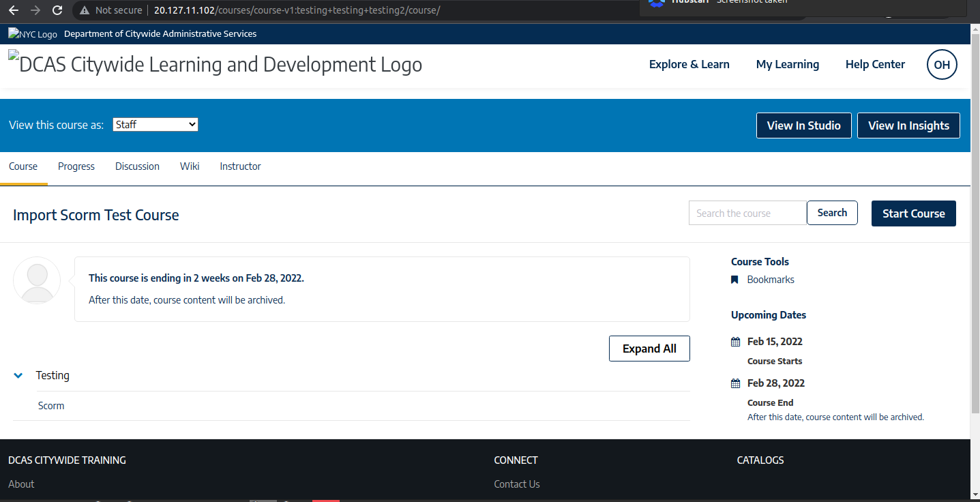
Task: Click the browser forward arrow
Action: click(x=35, y=10)
